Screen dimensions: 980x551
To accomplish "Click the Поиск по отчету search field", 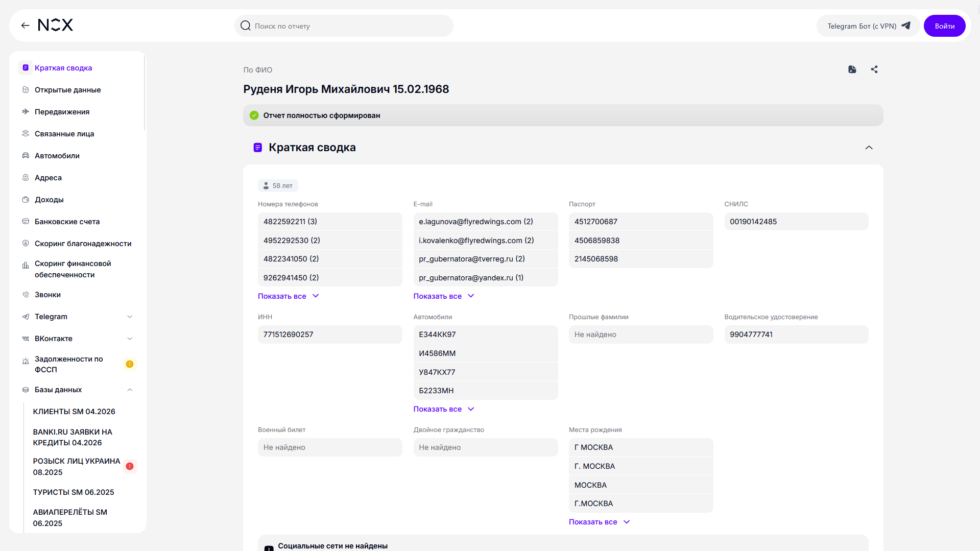I will (x=344, y=26).
